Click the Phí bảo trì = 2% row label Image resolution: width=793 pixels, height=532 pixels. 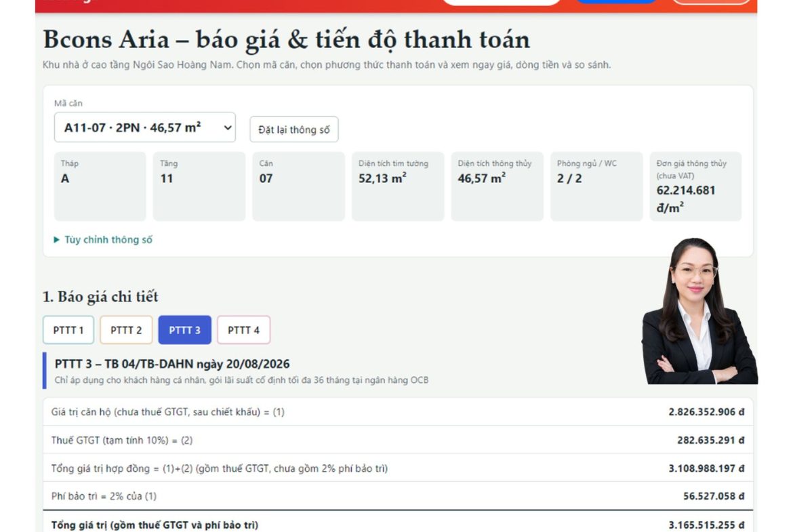click(104, 497)
